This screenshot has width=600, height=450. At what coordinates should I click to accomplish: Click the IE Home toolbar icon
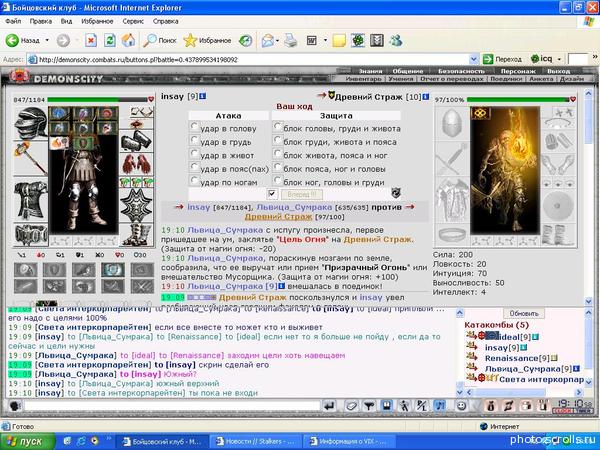point(129,40)
